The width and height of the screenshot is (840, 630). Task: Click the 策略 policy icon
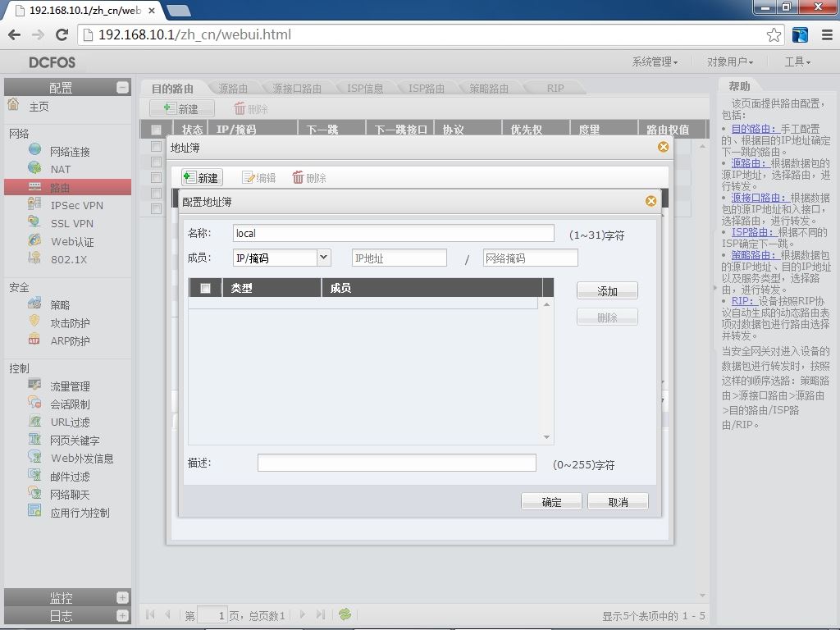[34, 304]
